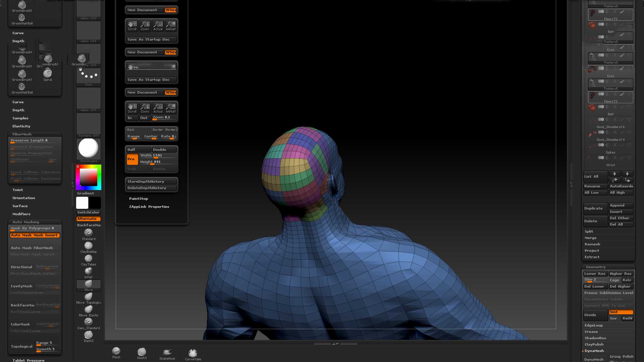Open the Crease submenu
644x362 pixels.
tap(591, 332)
